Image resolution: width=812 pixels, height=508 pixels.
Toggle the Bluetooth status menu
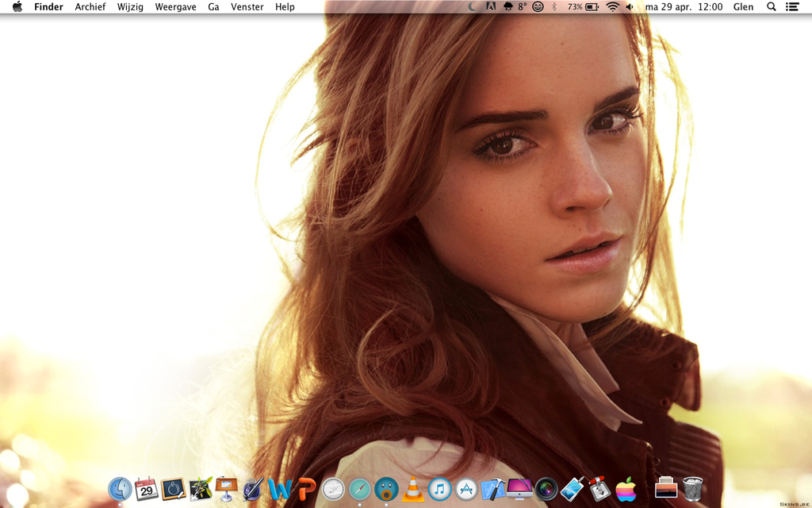coord(554,7)
